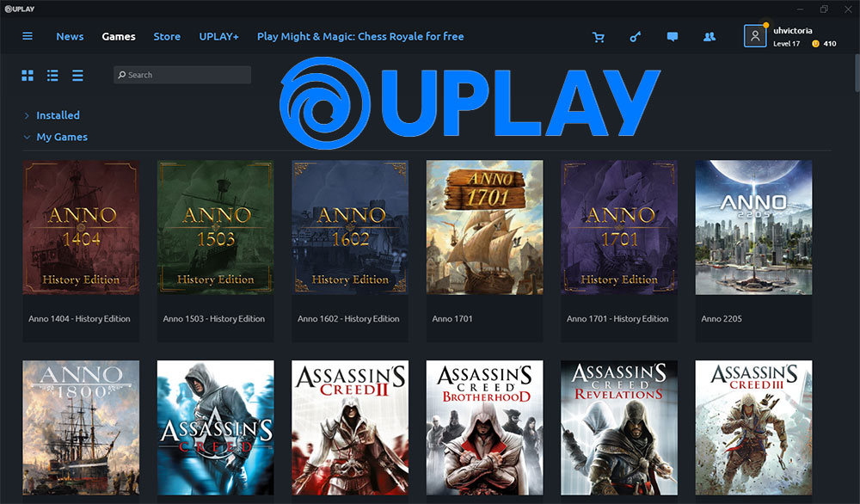Image resolution: width=860 pixels, height=504 pixels.
Task: Click the profile avatar icon
Action: [x=755, y=36]
